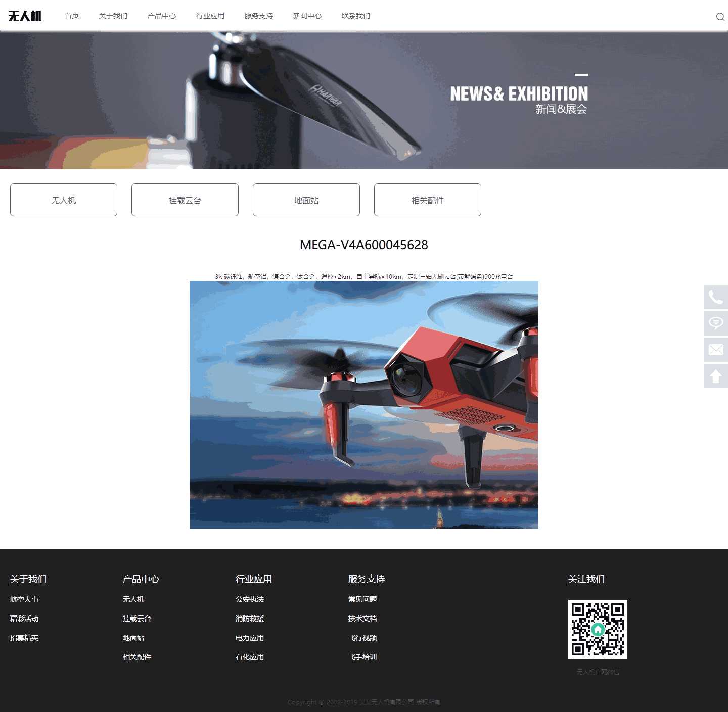Image resolution: width=728 pixels, height=712 pixels.
Task: Open 关于我们 in the top navigation
Action: click(x=113, y=16)
